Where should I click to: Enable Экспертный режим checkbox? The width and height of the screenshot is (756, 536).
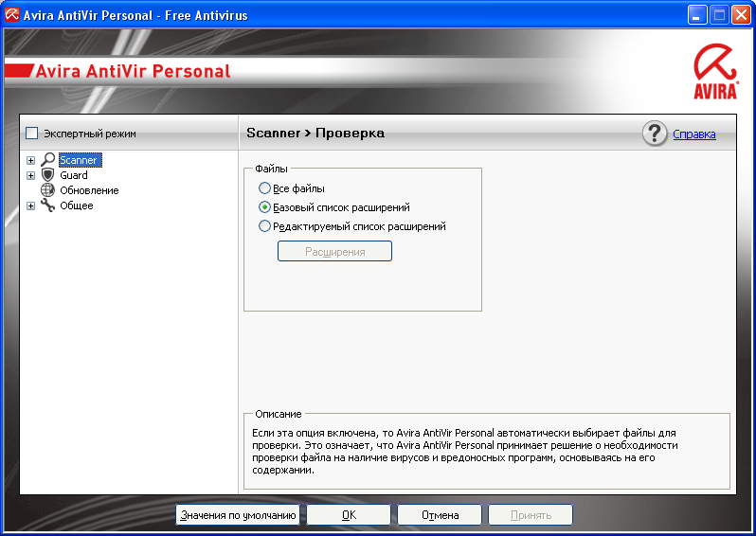click(32, 133)
